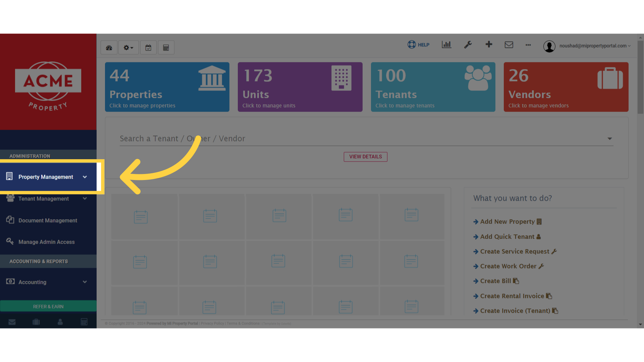Screen dimensions: 644x362
Task: Open the reports bar chart icon
Action: [x=446, y=45]
